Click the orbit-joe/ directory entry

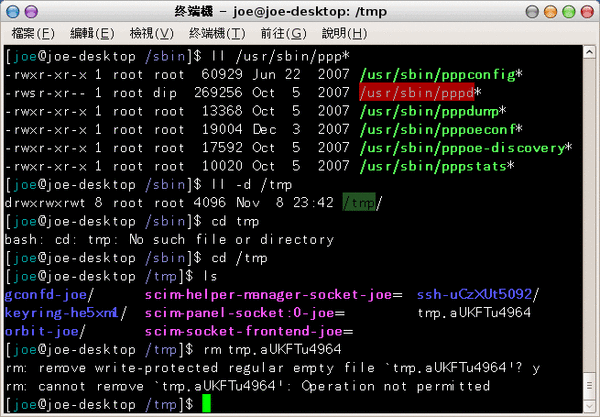(45, 331)
